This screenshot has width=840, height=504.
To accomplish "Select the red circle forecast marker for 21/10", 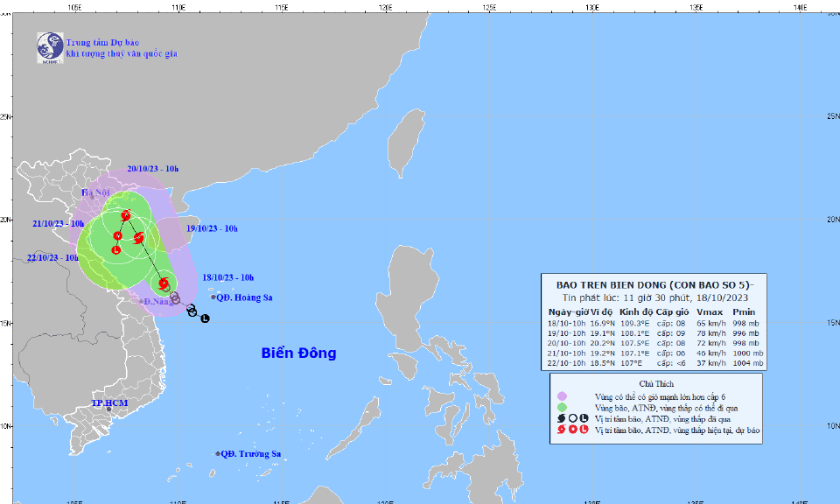I will pyautogui.click(x=118, y=235).
